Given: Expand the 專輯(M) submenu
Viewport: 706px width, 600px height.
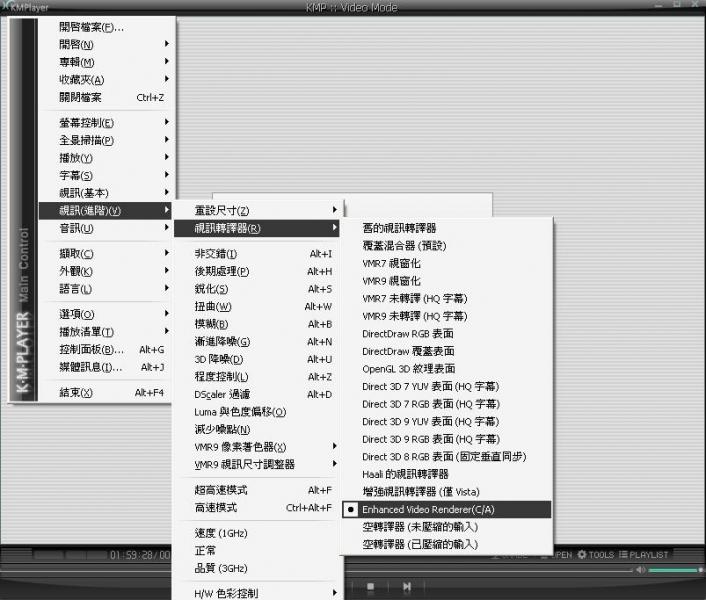Looking at the screenshot, I should [x=105, y=62].
